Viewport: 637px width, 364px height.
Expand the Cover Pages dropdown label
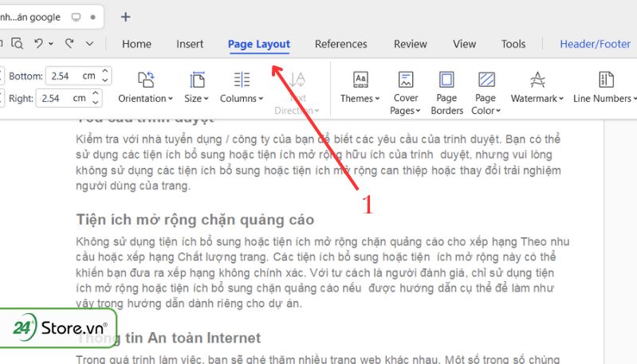(x=406, y=104)
